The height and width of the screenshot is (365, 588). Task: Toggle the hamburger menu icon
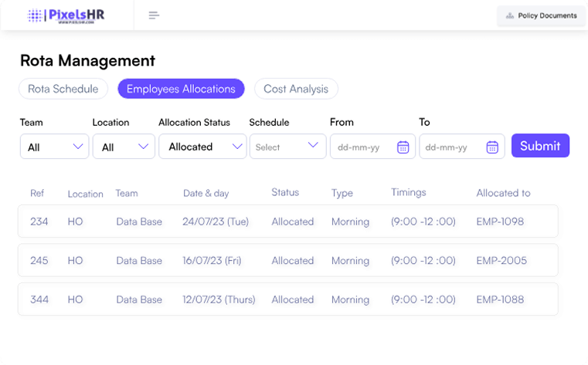[154, 15]
